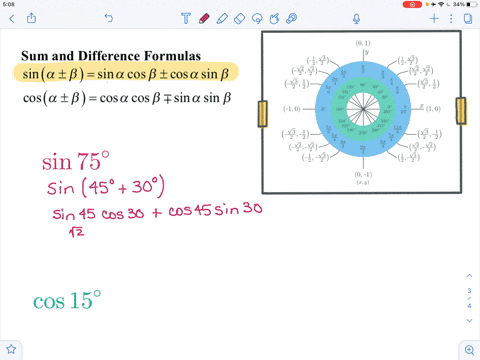Image resolution: width=480 pixels, height=360 pixels.
Task: Select the Lasso selection tool
Action: click(257, 18)
